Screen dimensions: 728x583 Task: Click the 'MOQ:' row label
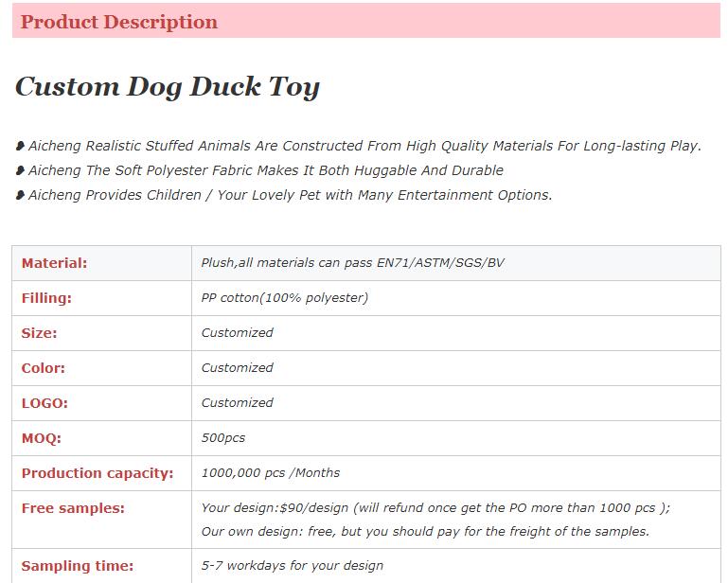point(41,438)
